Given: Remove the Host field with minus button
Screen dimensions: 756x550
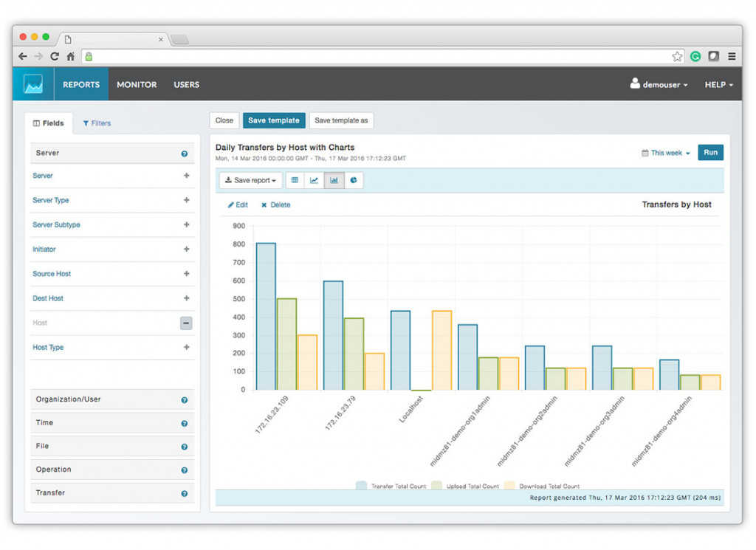Looking at the screenshot, I should [x=186, y=323].
